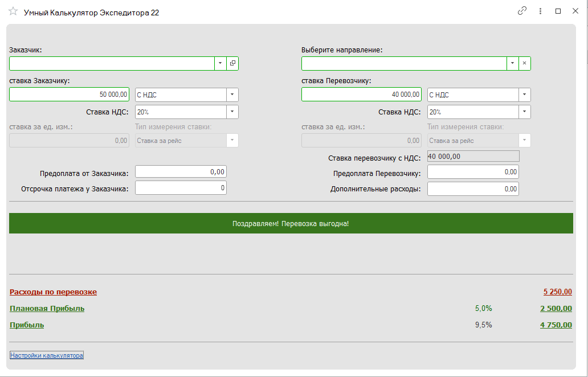Viewport: 588px width, 377px height.
Task: Open the selected Заказчик record icon
Action: click(232, 63)
